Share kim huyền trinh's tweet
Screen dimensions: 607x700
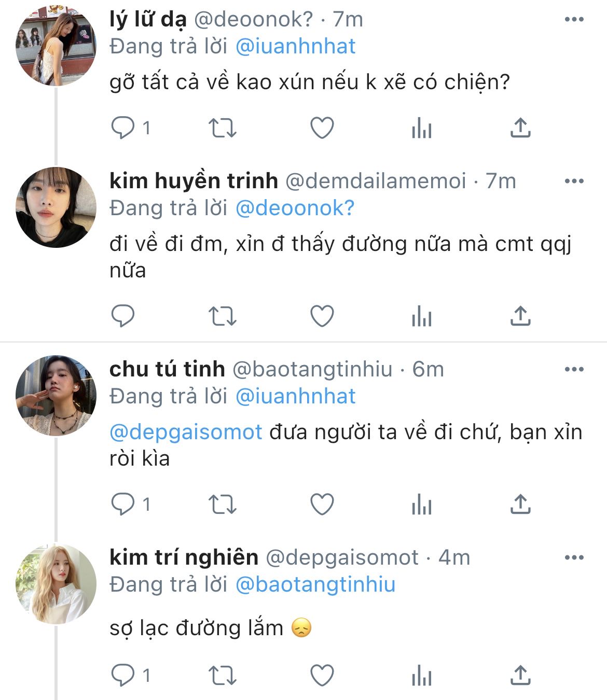[520, 316]
